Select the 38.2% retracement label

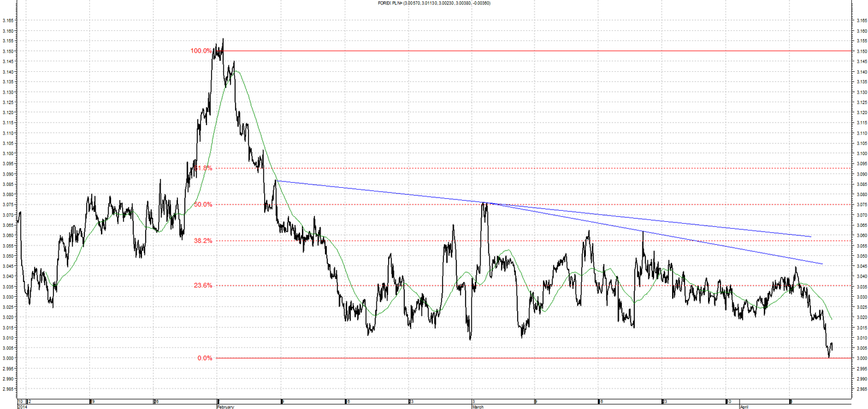tap(203, 240)
